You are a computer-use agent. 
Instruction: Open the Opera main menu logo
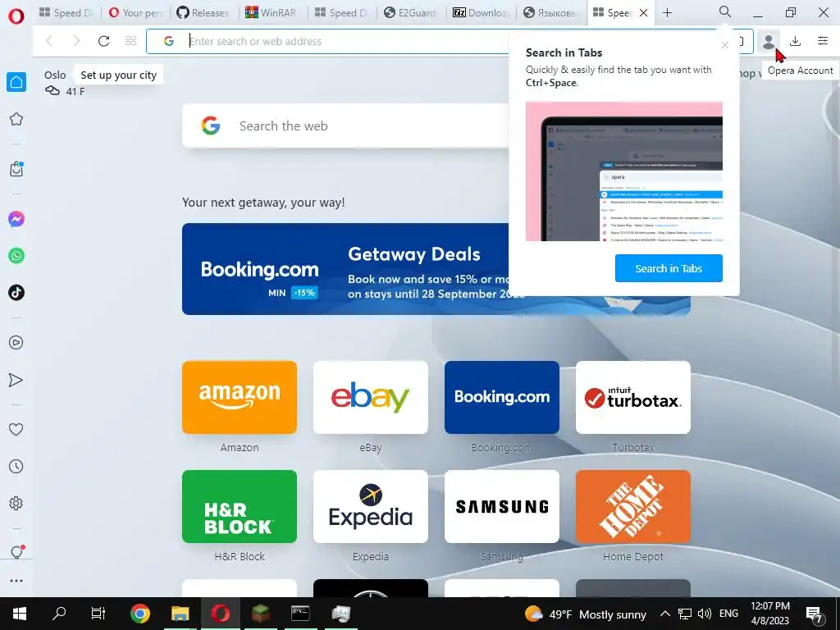click(16, 16)
